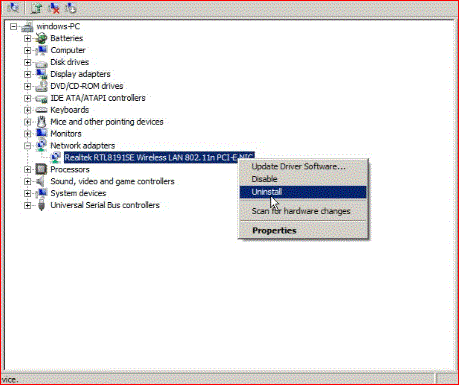459x385 pixels.
Task: Click the Uninstall device toolbar icon with red X
Action: pyautogui.click(x=53, y=8)
